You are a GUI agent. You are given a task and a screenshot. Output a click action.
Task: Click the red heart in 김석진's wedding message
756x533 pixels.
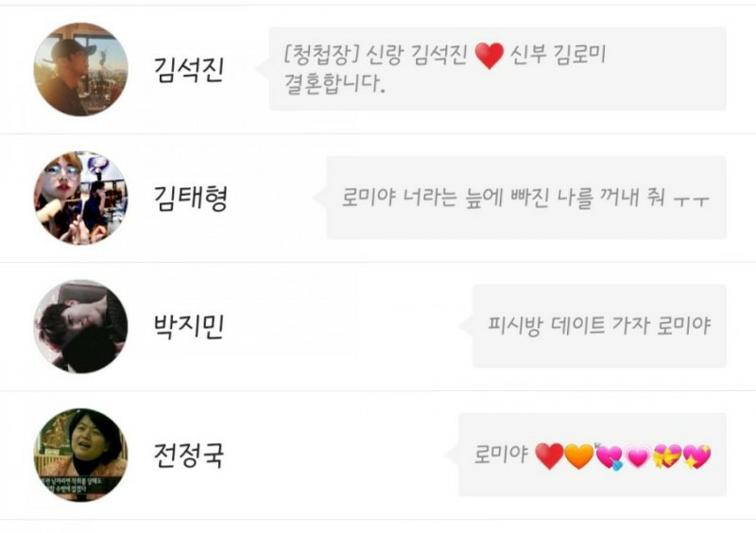tap(489, 56)
